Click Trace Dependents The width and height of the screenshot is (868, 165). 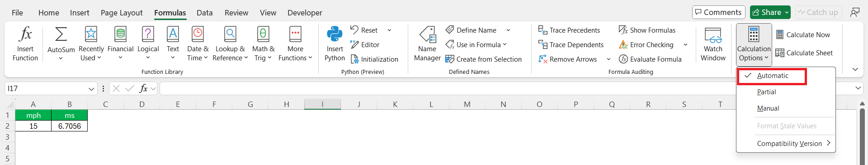click(571, 45)
